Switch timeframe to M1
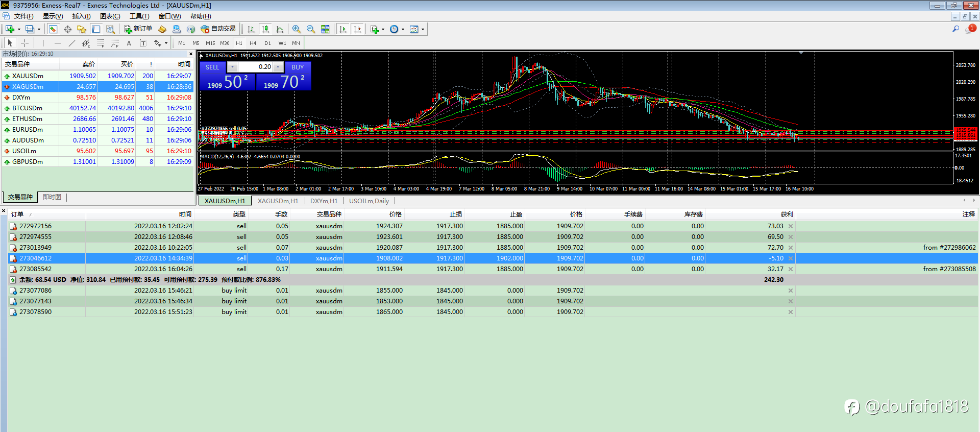Image resolution: width=980 pixels, height=432 pixels. click(182, 43)
